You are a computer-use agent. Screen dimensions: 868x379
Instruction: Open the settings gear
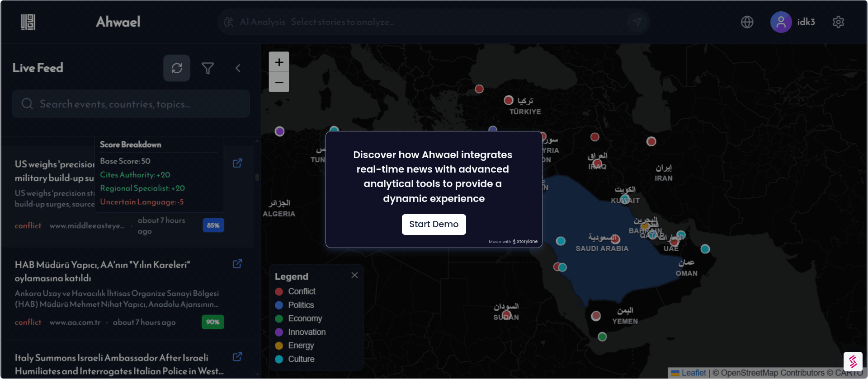[x=838, y=22]
